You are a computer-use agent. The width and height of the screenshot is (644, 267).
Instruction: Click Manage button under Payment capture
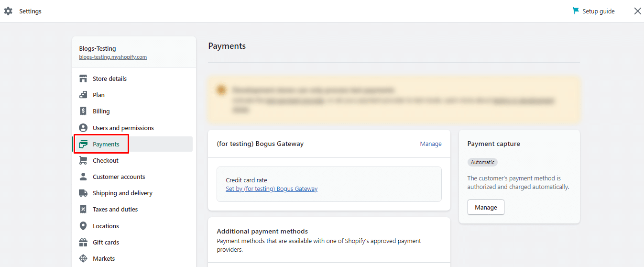click(486, 207)
